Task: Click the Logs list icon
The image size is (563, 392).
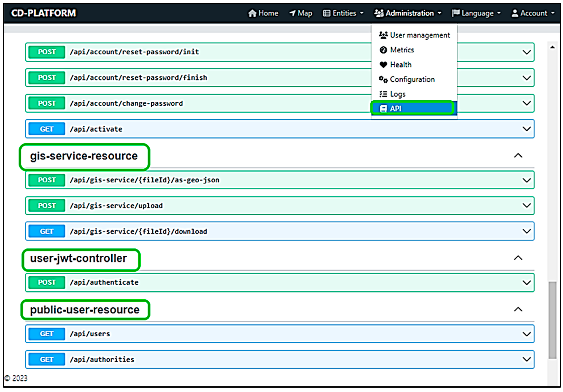Action: 383,94
